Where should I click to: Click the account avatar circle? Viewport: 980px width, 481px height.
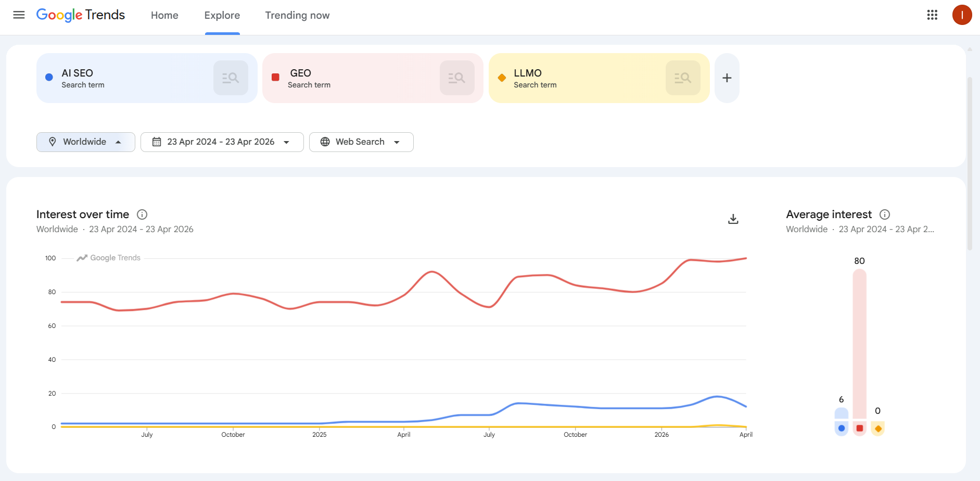click(962, 15)
